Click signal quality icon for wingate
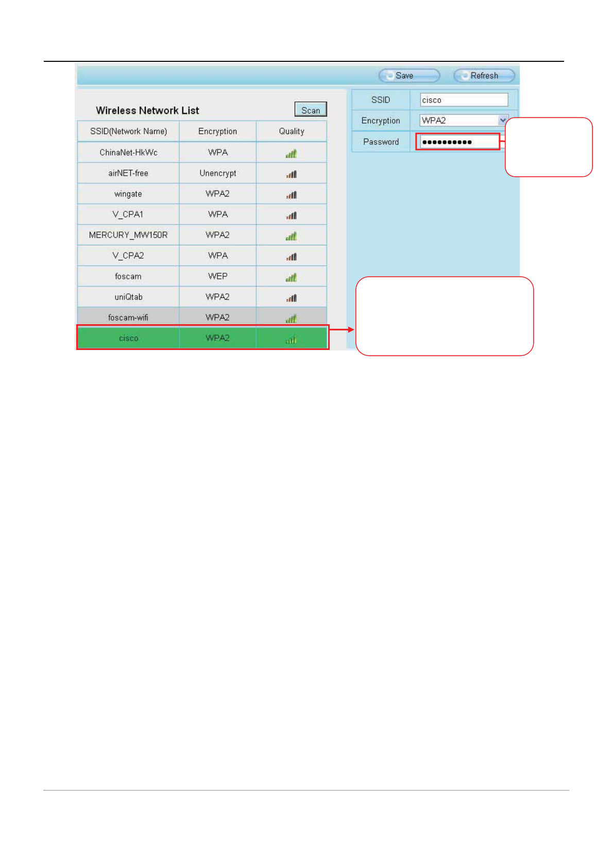This screenshot has width=613, height=868. point(292,195)
